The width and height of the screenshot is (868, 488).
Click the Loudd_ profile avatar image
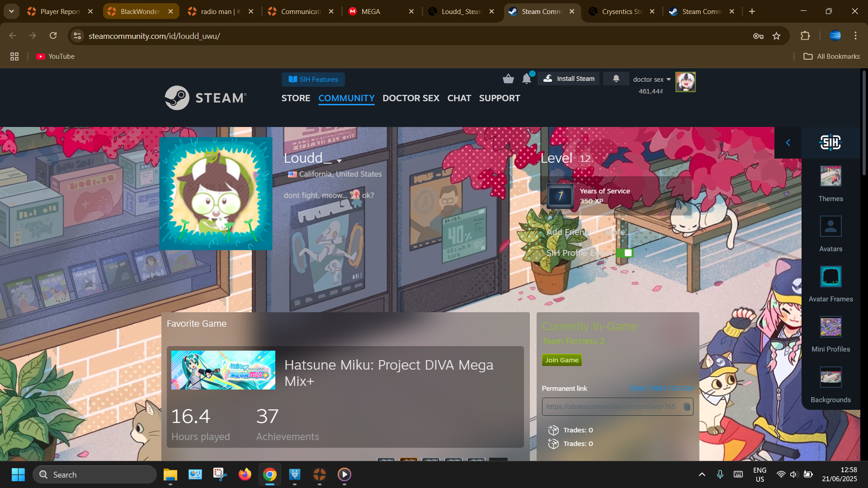(x=216, y=193)
